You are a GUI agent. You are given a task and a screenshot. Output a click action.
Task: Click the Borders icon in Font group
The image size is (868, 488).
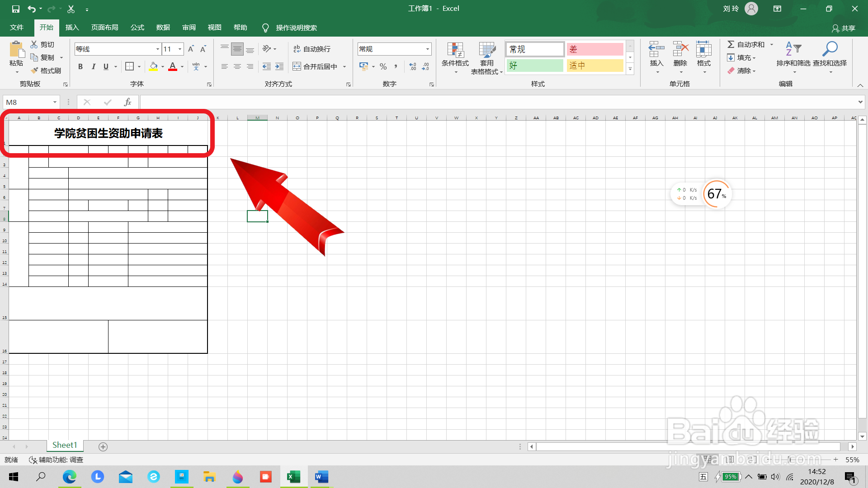129,66
